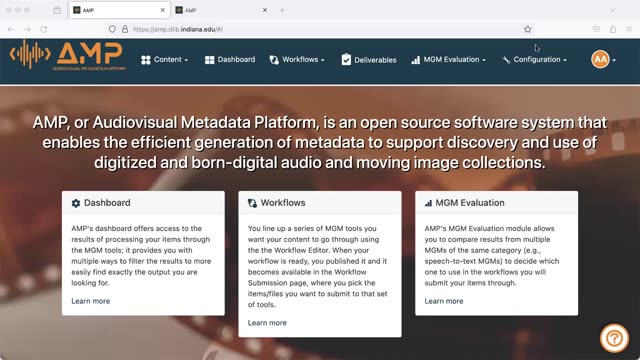
Task: Click the AMP intro headline text
Action: tap(320, 142)
